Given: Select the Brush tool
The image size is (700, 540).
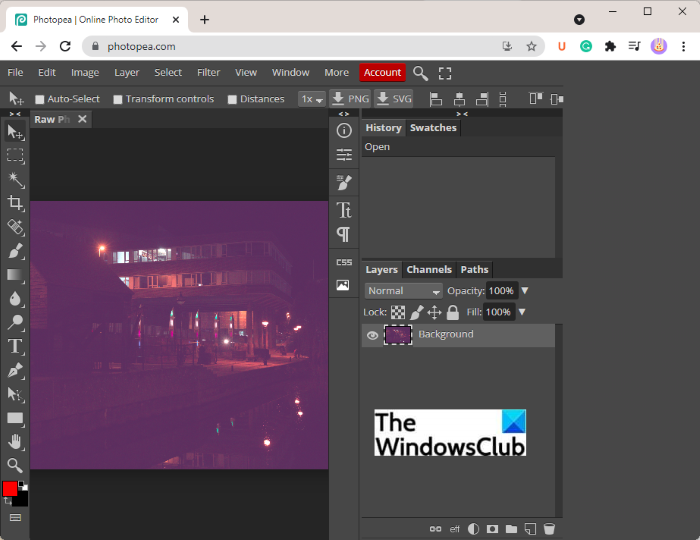Looking at the screenshot, I should point(15,251).
